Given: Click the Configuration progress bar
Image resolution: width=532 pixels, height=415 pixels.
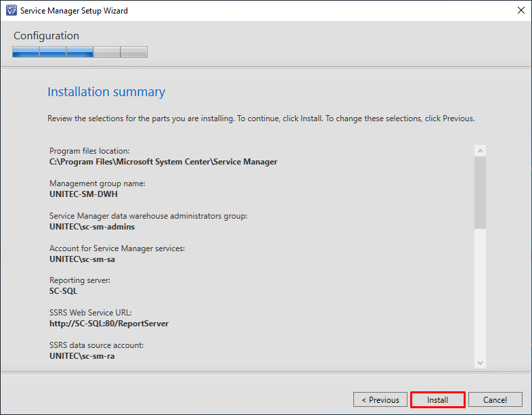Looking at the screenshot, I should [x=80, y=52].
